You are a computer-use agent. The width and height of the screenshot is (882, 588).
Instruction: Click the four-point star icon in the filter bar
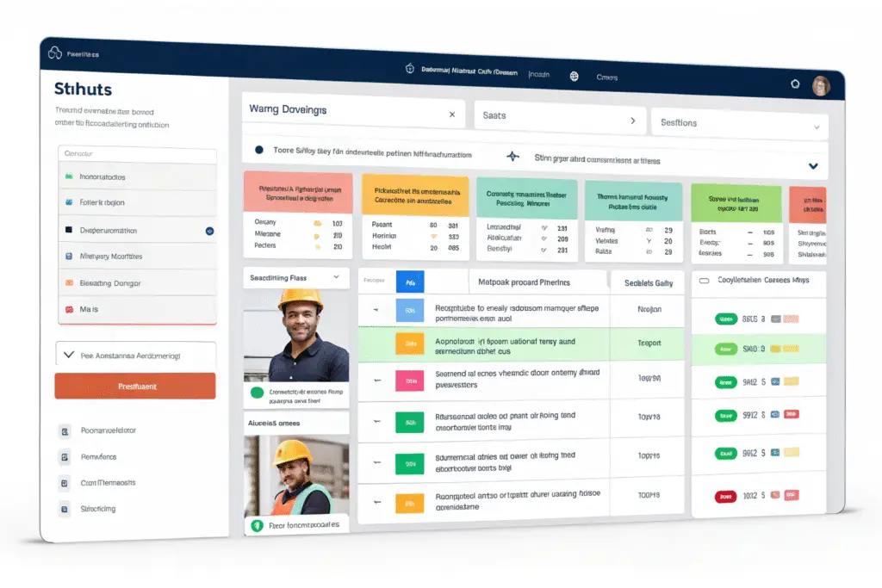(x=513, y=157)
